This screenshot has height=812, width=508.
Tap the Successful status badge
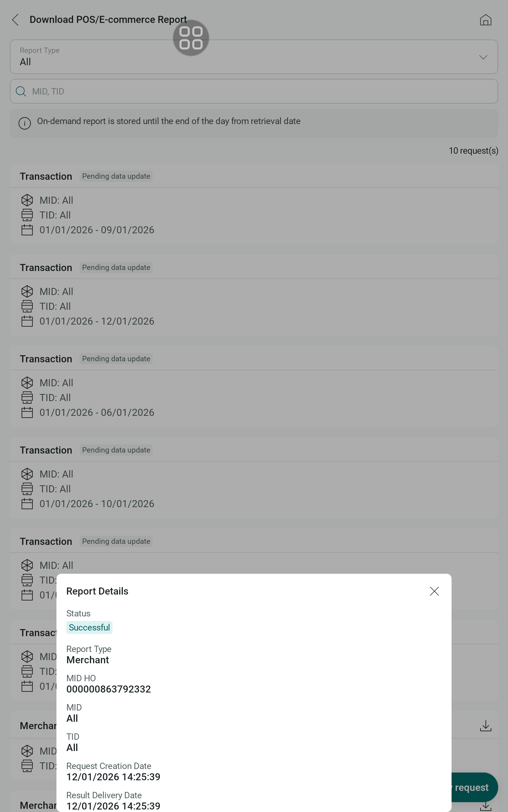tap(89, 627)
